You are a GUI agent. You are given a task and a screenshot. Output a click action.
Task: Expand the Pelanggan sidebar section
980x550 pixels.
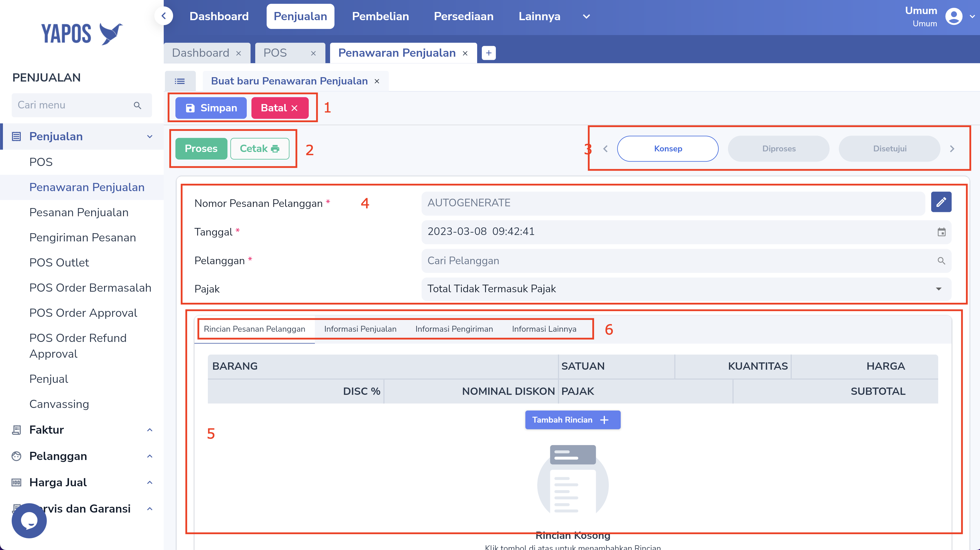tap(150, 456)
